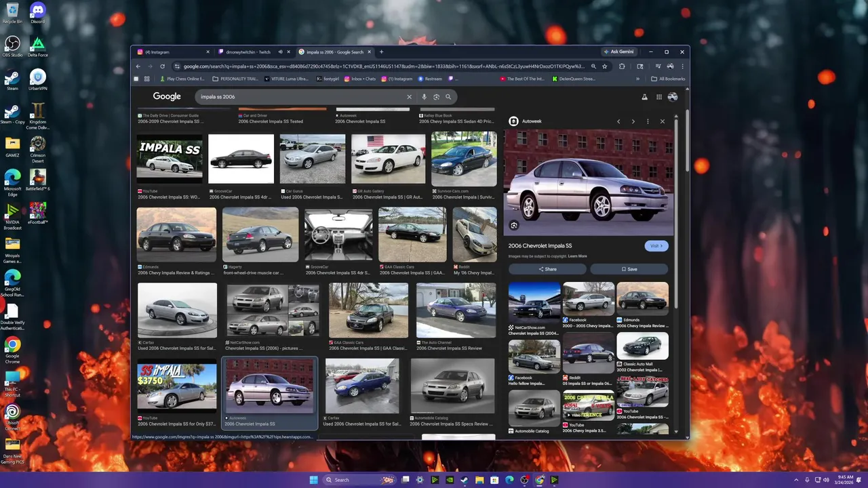Click in the Google search field

click(x=302, y=97)
